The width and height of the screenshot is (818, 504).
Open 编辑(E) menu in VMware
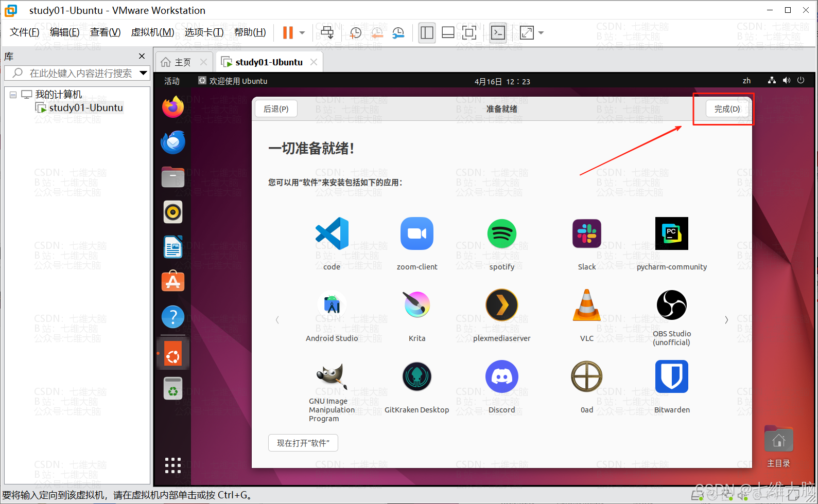pos(65,32)
